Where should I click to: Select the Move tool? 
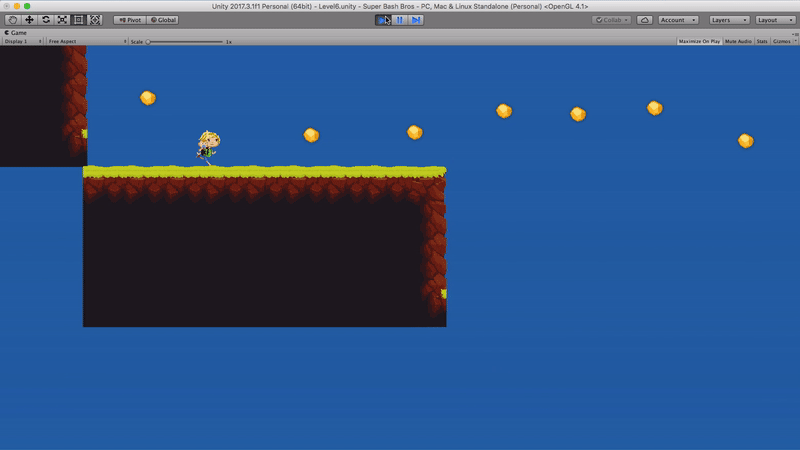click(29, 20)
